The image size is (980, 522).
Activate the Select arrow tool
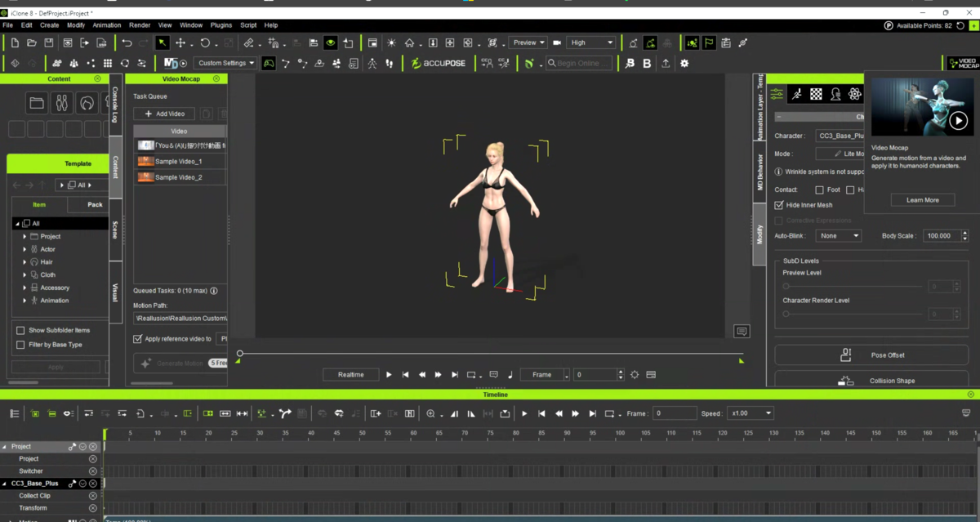pyautogui.click(x=163, y=42)
